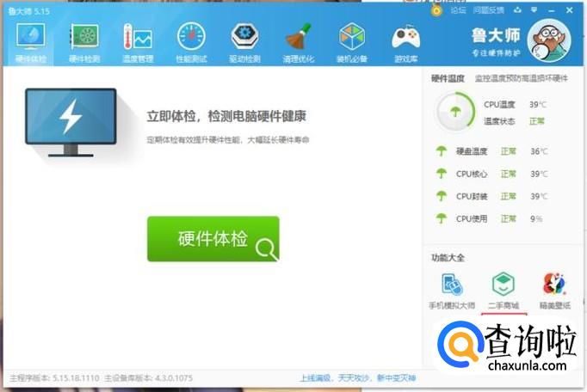Click the 温度状态 正常 status line

click(x=514, y=121)
